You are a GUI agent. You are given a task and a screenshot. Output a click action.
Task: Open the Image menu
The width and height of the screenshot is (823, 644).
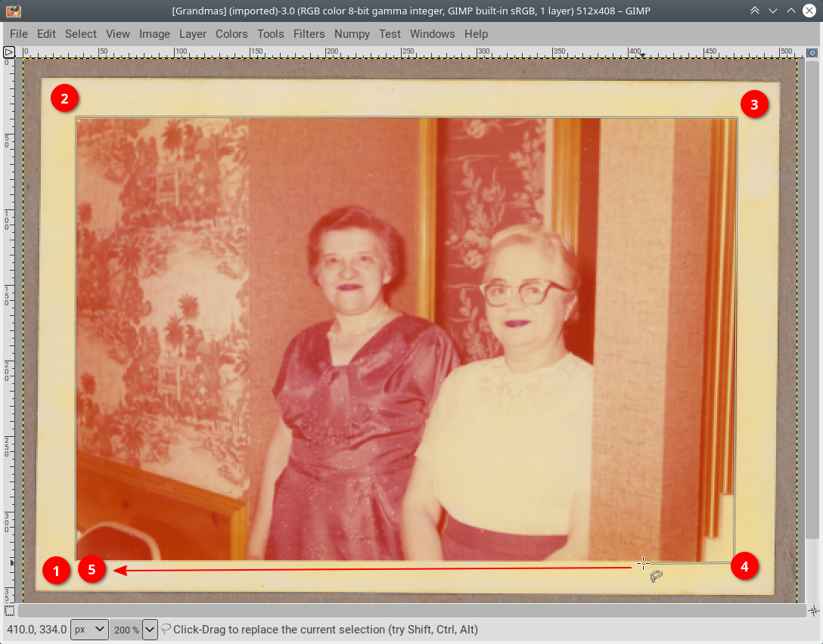click(154, 33)
